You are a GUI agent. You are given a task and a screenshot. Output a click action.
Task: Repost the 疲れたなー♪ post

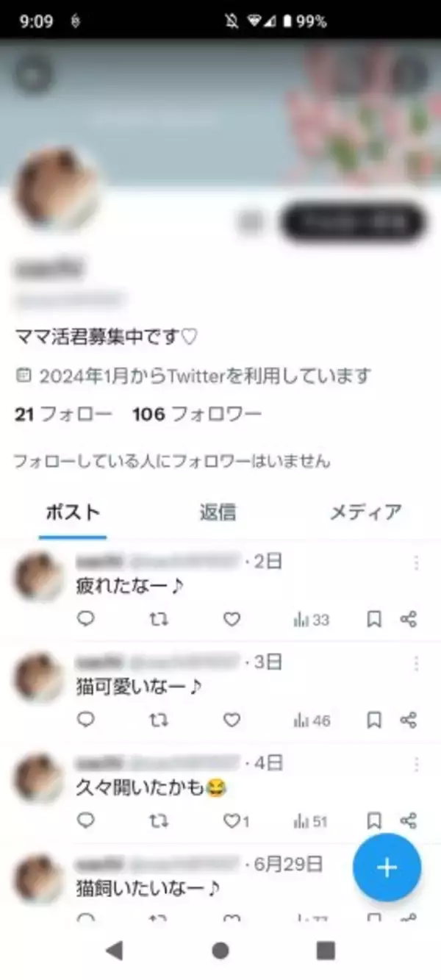(x=158, y=619)
